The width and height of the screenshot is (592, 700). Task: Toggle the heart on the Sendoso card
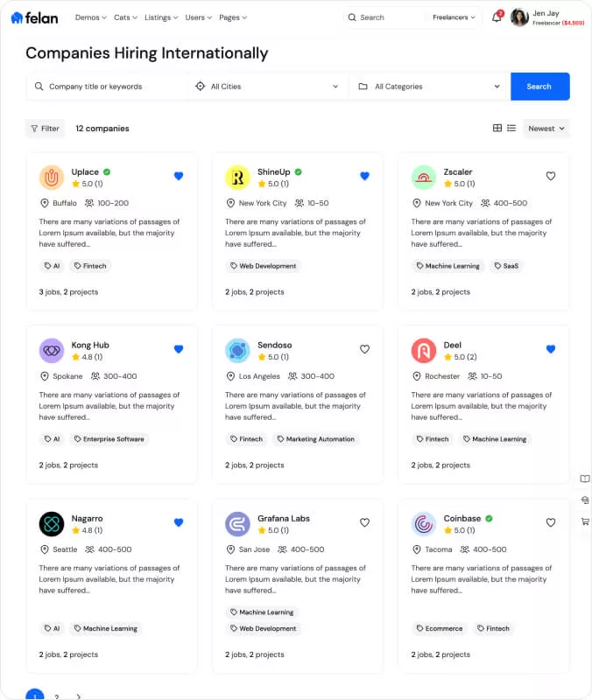(365, 349)
